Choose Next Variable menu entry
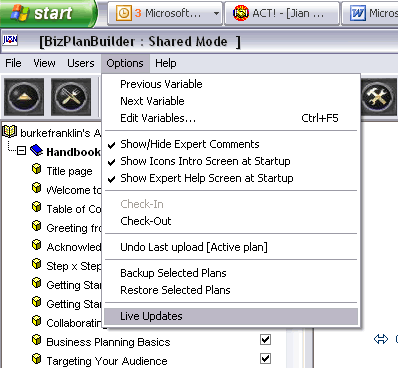The height and width of the screenshot is (368, 398). 231,101
